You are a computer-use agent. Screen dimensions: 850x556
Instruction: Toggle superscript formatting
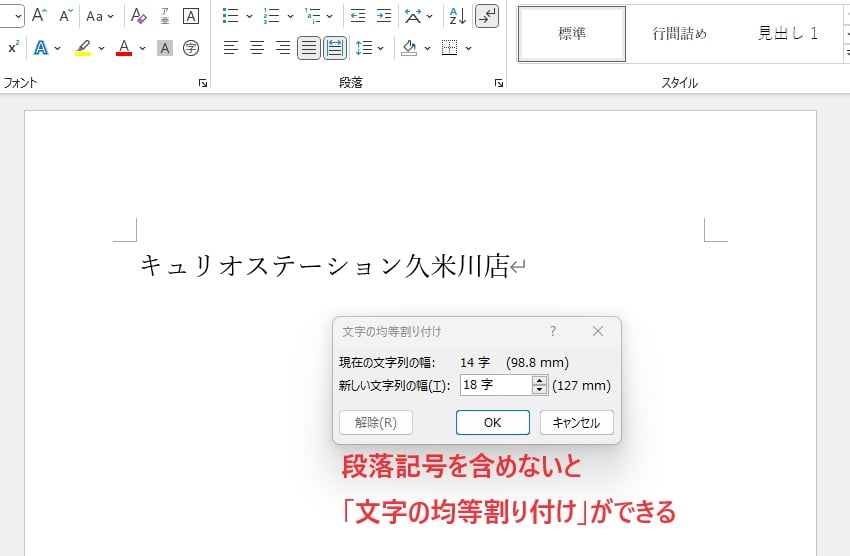click(14, 48)
